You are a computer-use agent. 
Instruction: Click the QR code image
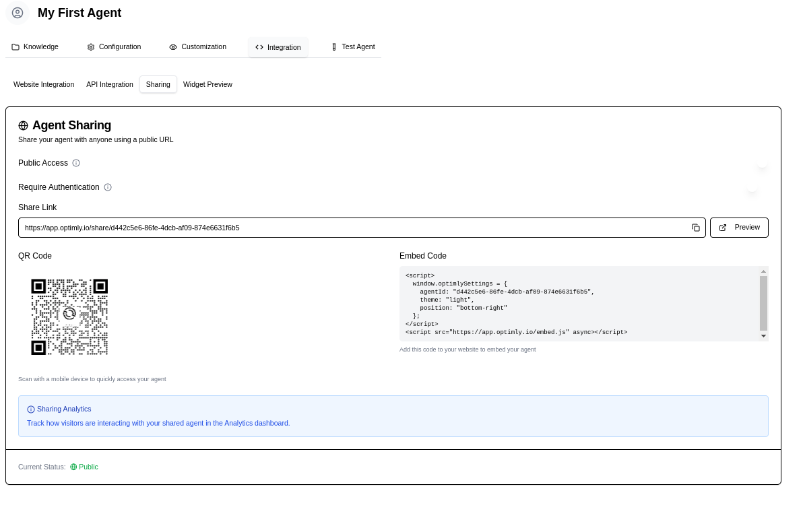coord(69,317)
